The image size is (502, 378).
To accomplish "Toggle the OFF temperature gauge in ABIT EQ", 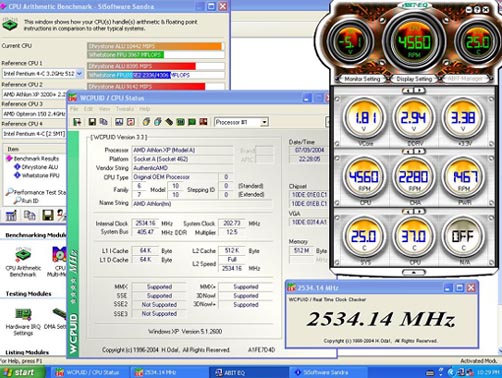I will tap(463, 238).
